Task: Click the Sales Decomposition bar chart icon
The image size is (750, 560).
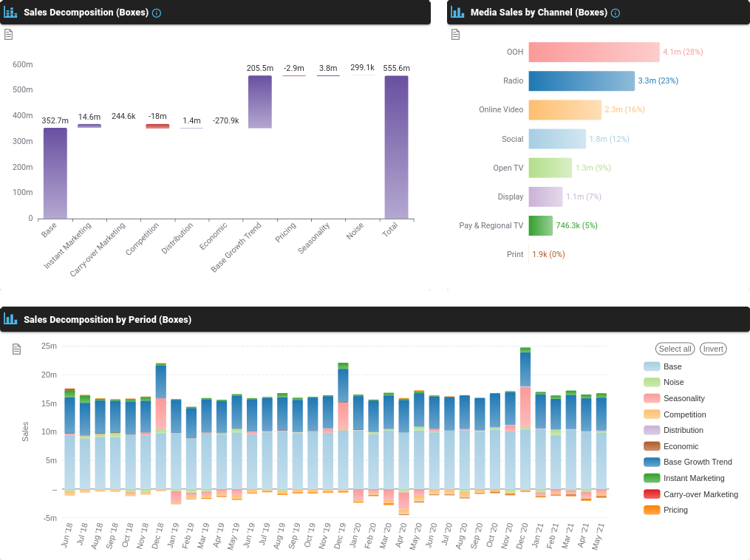Action: (x=10, y=13)
